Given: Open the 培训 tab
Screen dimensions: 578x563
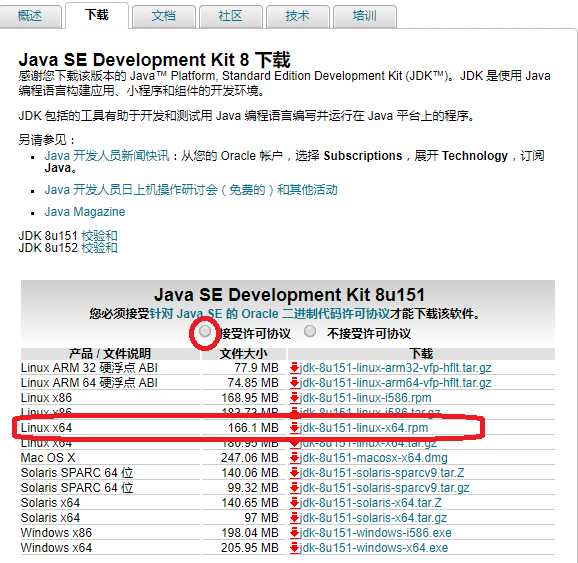Looking at the screenshot, I should [x=365, y=16].
